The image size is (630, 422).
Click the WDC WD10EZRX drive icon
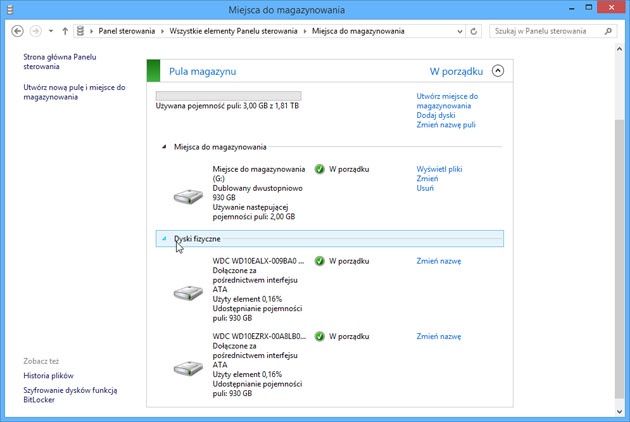point(188,368)
